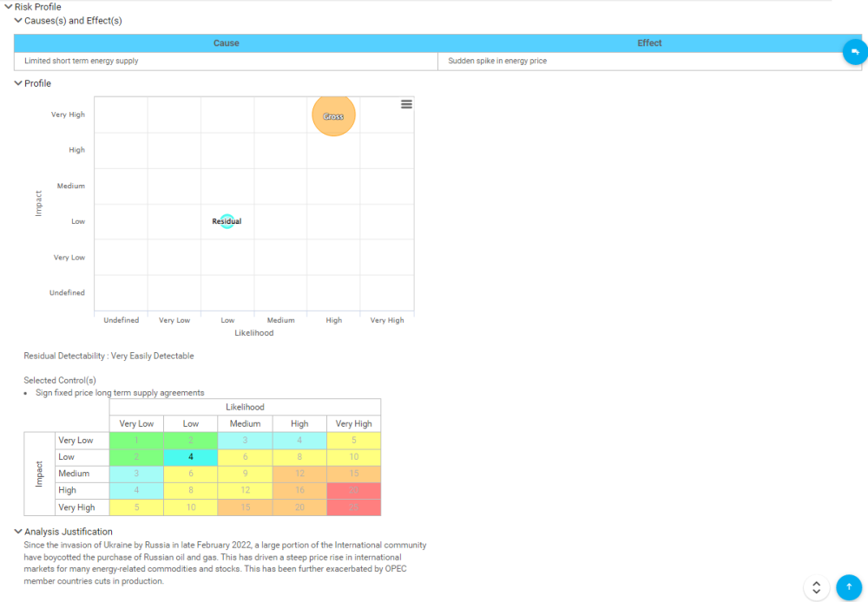The height and width of the screenshot is (602, 868).
Task: Click the Effect column header
Action: (x=649, y=42)
